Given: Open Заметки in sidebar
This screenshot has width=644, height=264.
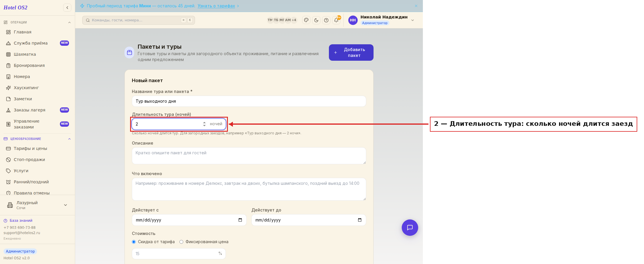Looking at the screenshot, I should 37,99.
